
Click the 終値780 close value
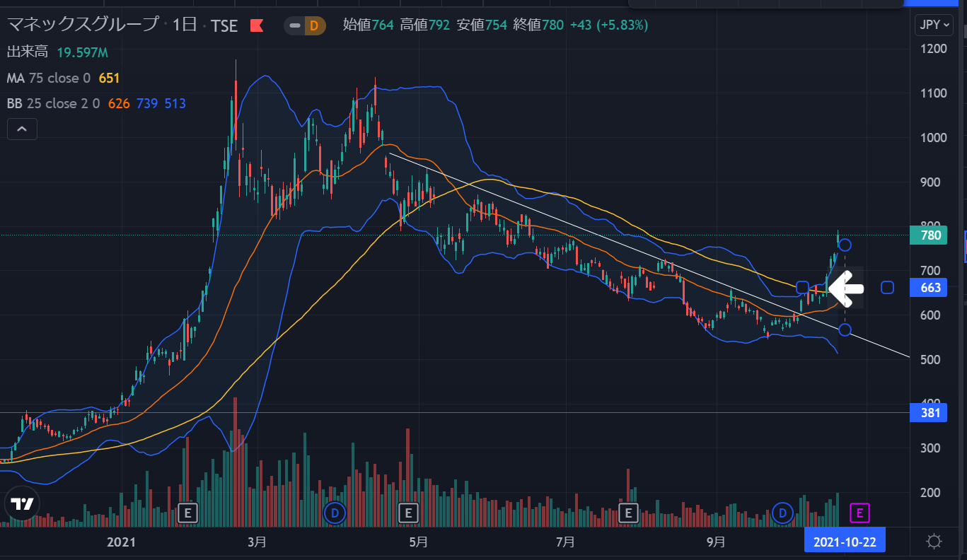pyautogui.click(x=538, y=25)
